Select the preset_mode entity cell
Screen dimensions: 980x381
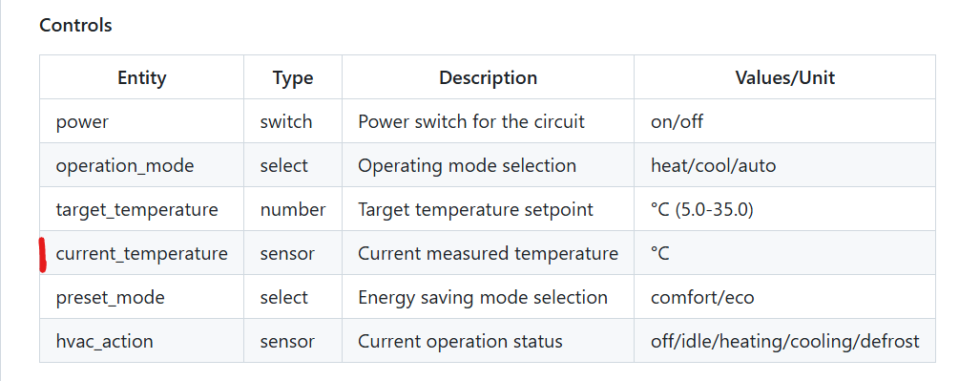click(142, 297)
